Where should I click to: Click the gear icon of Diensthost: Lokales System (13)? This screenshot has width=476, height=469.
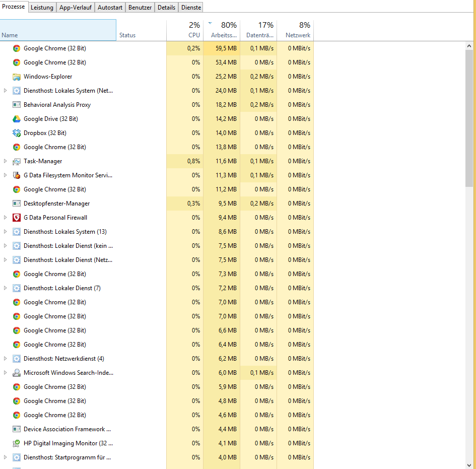tap(17, 232)
